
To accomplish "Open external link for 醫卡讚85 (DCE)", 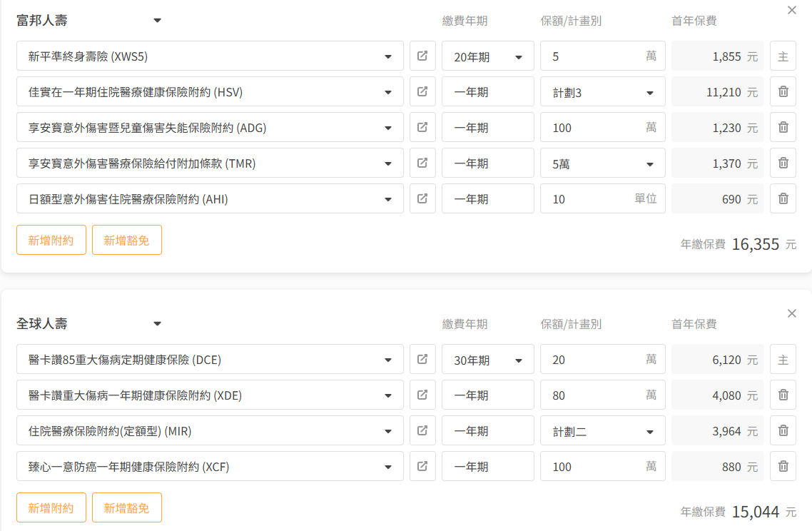I will 422,359.
